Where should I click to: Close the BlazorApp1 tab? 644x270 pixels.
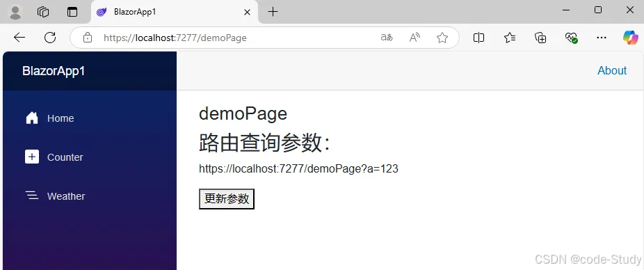247,12
